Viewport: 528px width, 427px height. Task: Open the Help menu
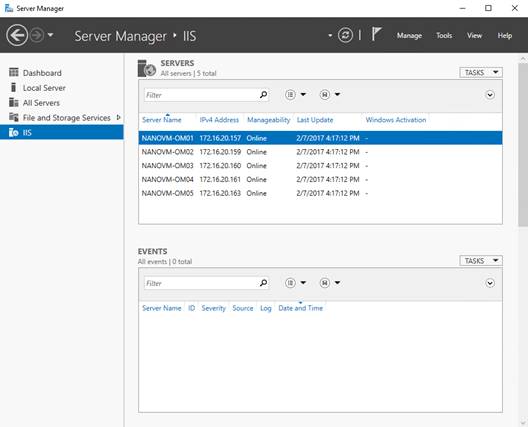[504, 35]
